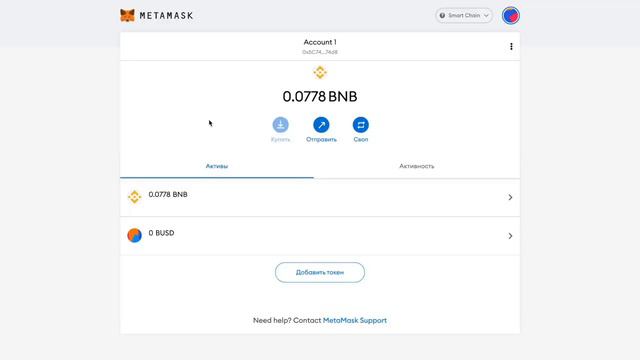Click the BUSD token icon

click(x=134, y=236)
